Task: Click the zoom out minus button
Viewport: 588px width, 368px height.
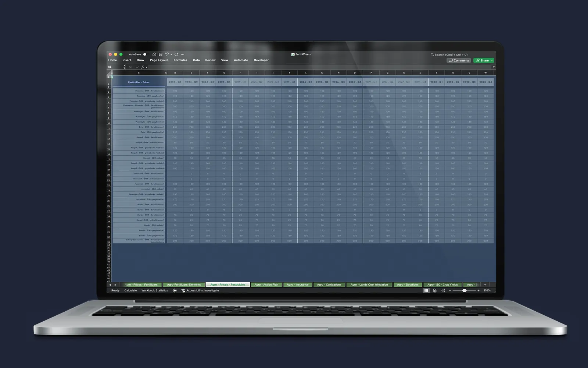Action: point(450,290)
